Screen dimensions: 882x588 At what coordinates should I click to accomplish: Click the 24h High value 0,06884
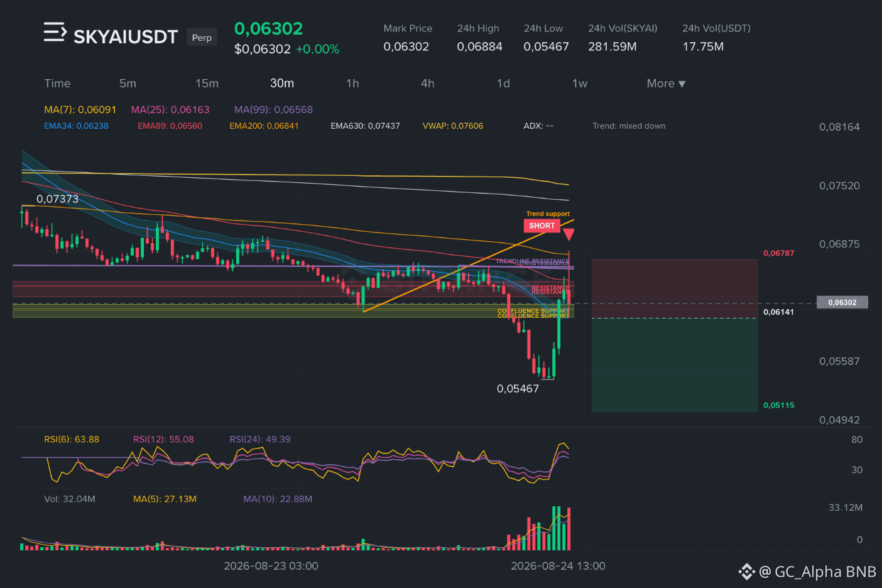[479, 46]
